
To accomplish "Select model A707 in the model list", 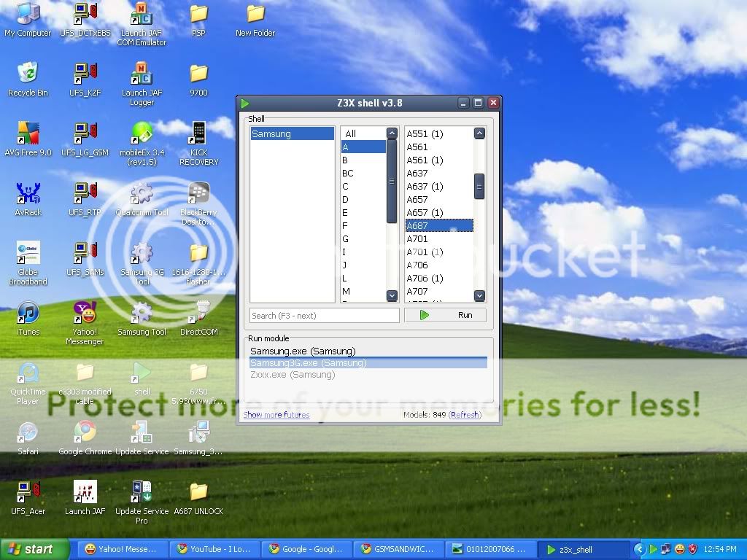I will [439, 292].
